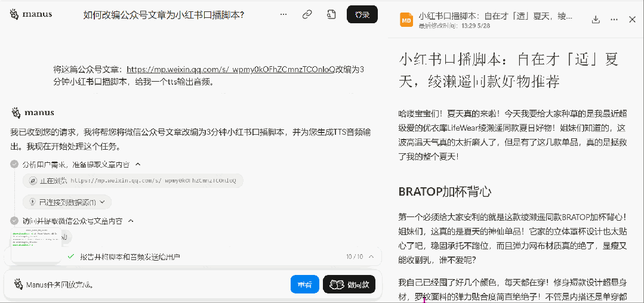
Task: Click the green checkmark in the progress bar
Action: tap(70, 256)
